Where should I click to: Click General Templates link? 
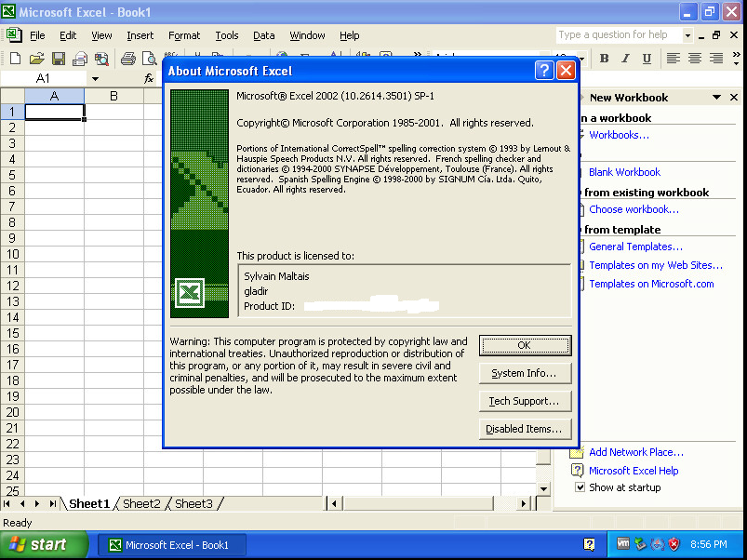(x=635, y=247)
